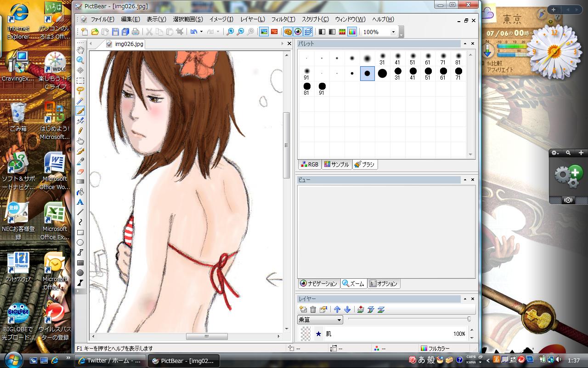This screenshot has height=368, width=588.
Task: Toggle the layer window toolbar button
Action: pos(308,32)
